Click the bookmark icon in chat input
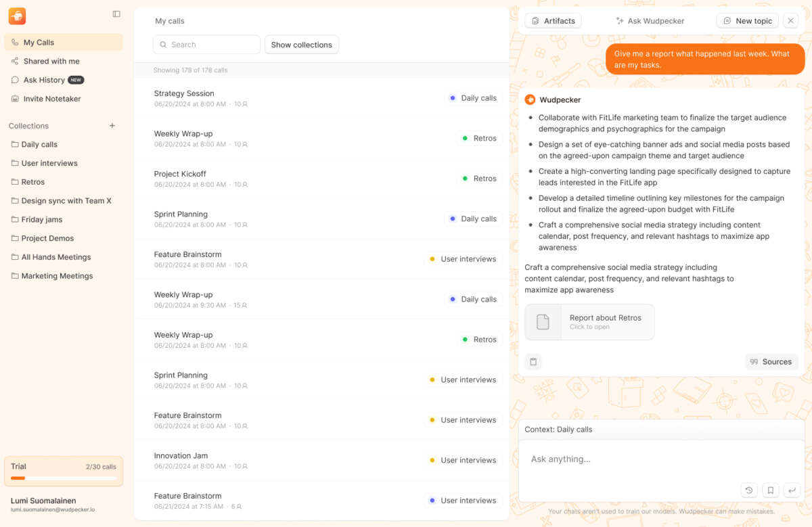Screen dimensions: 812x527 click(770, 490)
